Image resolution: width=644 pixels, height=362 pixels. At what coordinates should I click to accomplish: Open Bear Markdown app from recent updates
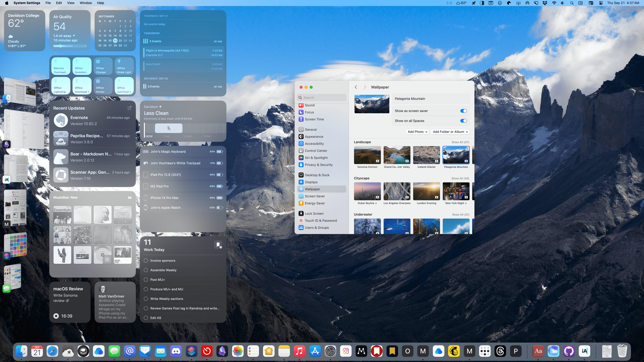click(x=92, y=156)
